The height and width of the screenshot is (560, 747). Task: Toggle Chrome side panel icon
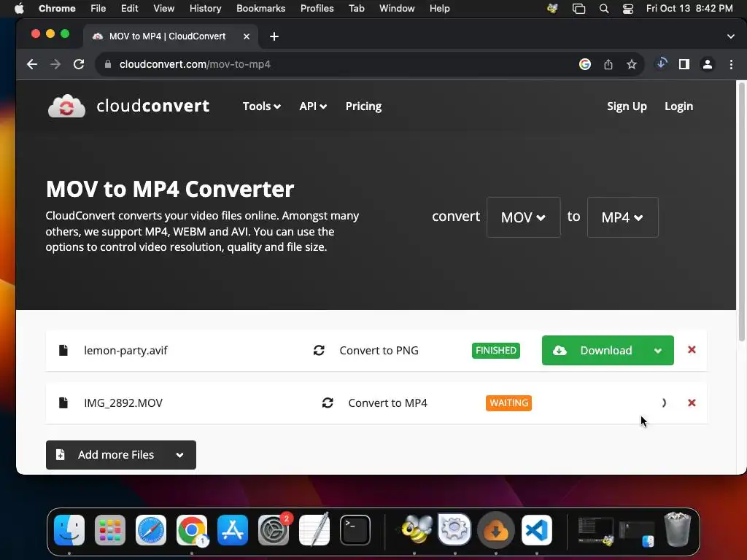[684, 64]
